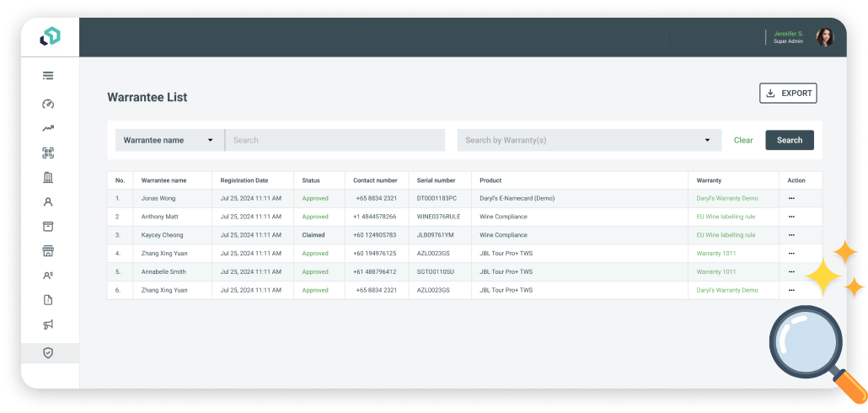868x413 pixels.
Task: Open the single user icon in sidebar
Action: 48,202
